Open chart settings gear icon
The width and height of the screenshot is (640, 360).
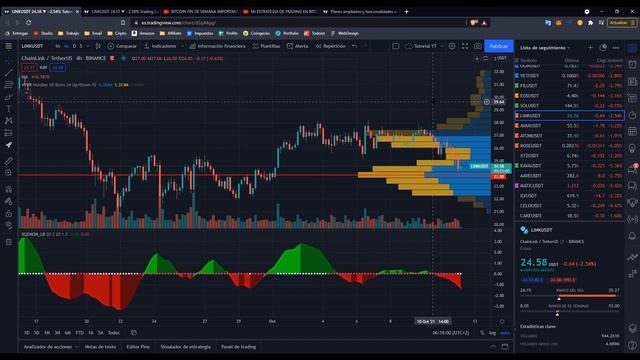(452, 46)
